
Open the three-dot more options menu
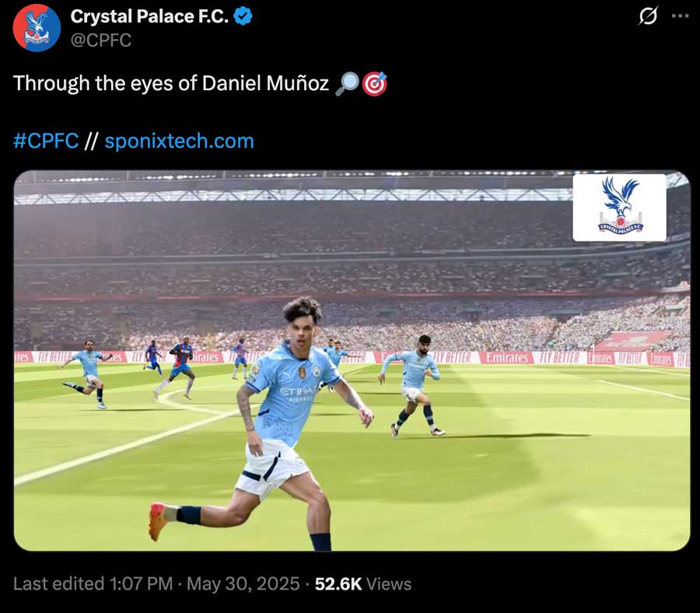680,16
